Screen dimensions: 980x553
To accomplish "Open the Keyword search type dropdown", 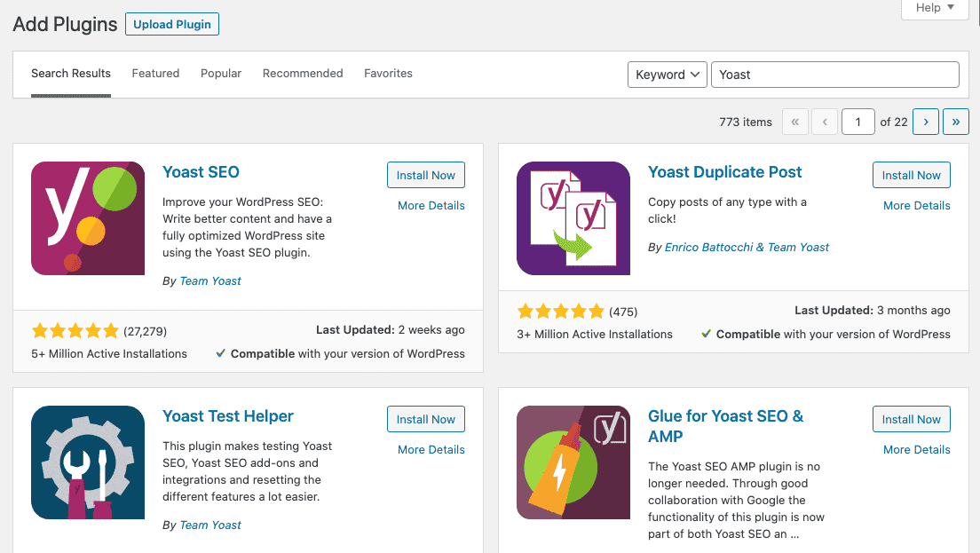I will coord(667,75).
